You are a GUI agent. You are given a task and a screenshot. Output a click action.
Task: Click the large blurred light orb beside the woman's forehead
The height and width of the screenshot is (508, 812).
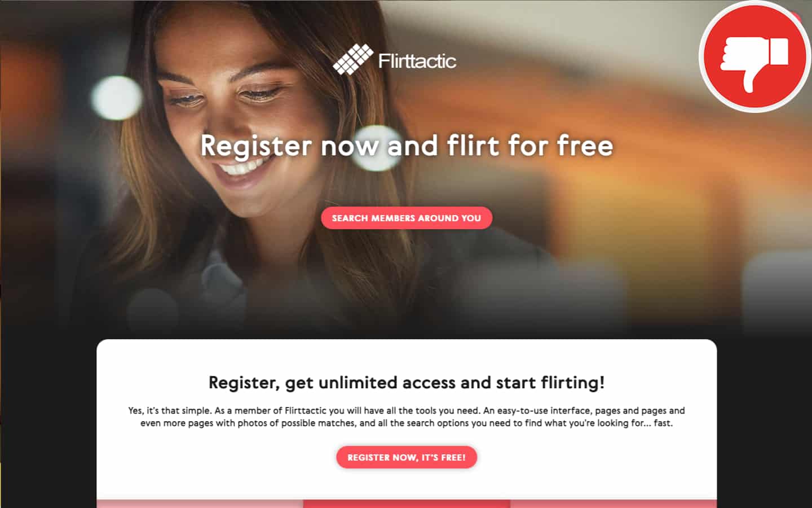click(117, 97)
